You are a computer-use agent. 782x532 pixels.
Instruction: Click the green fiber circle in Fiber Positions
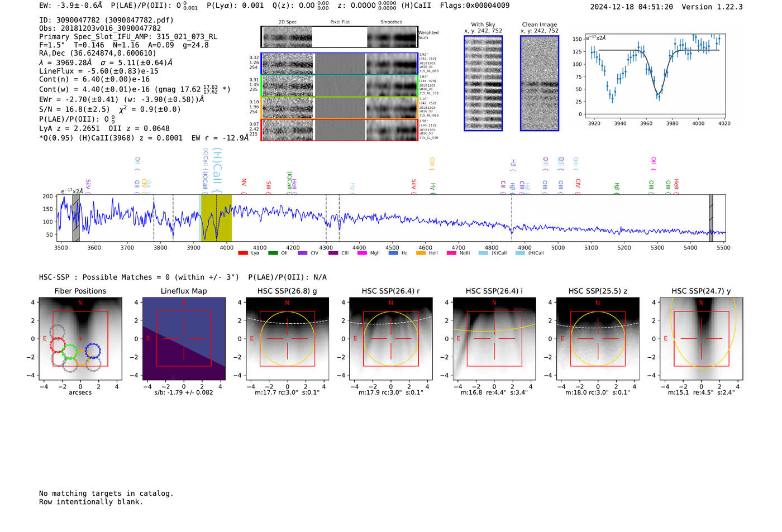69,352
